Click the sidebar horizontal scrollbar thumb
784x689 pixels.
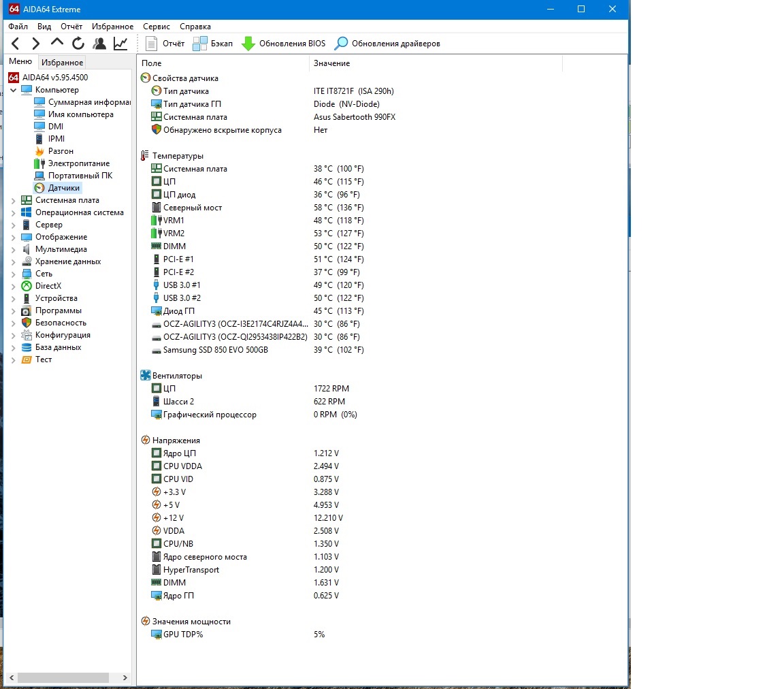tap(63, 677)
